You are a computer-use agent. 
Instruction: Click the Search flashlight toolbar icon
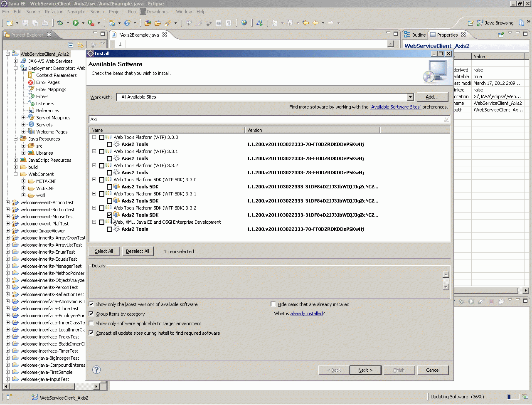(168, 23)
